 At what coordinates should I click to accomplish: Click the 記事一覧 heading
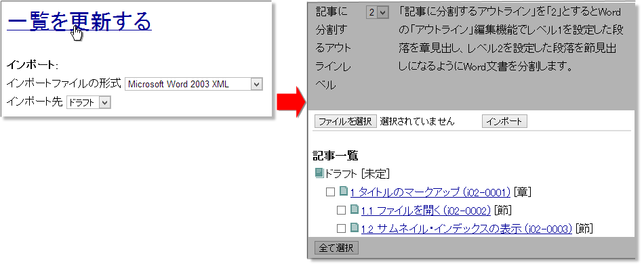click(x=335, y=156)
